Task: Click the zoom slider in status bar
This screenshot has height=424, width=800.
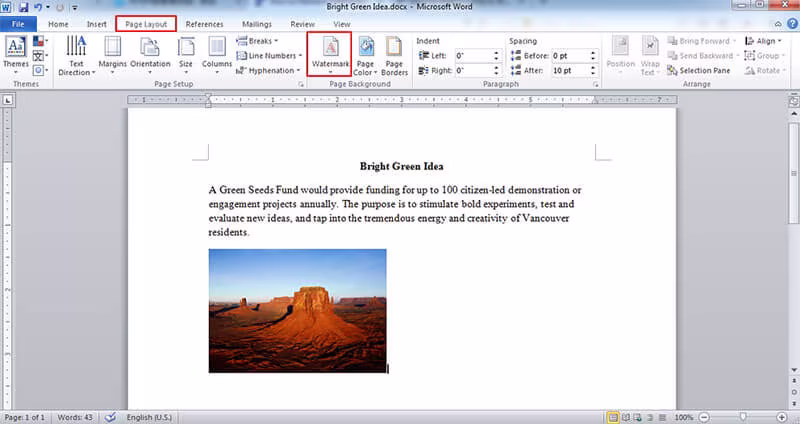Action: [743, 417]
